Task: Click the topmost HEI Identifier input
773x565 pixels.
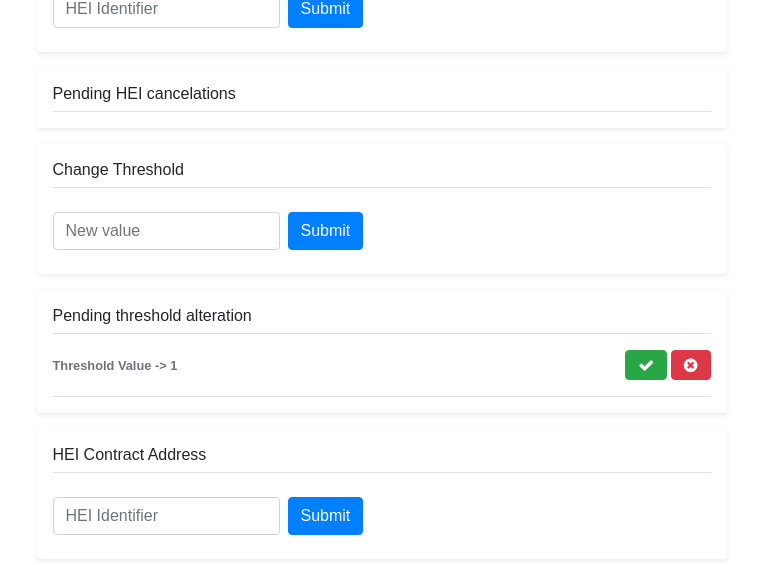Action: point(166,11)
